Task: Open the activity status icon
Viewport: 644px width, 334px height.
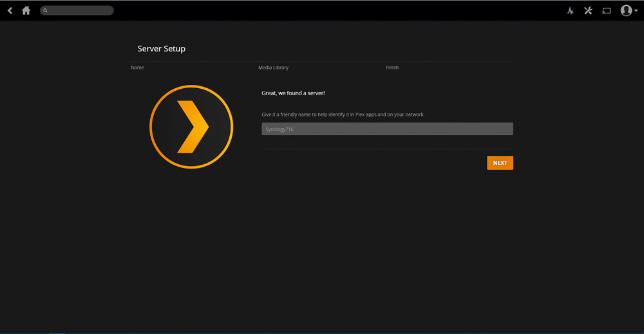Action: point(570,11)
